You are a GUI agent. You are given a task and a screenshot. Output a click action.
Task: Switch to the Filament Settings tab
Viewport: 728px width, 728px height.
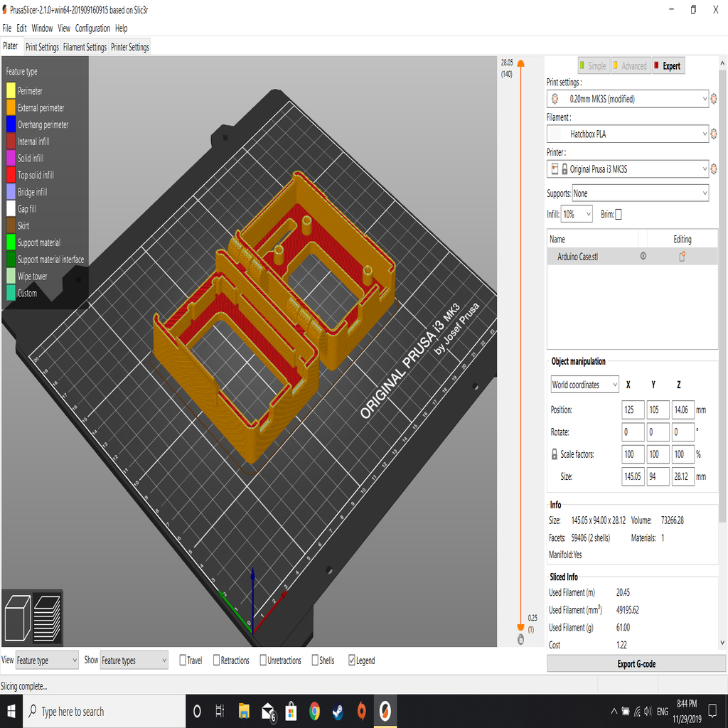point(84,46)
